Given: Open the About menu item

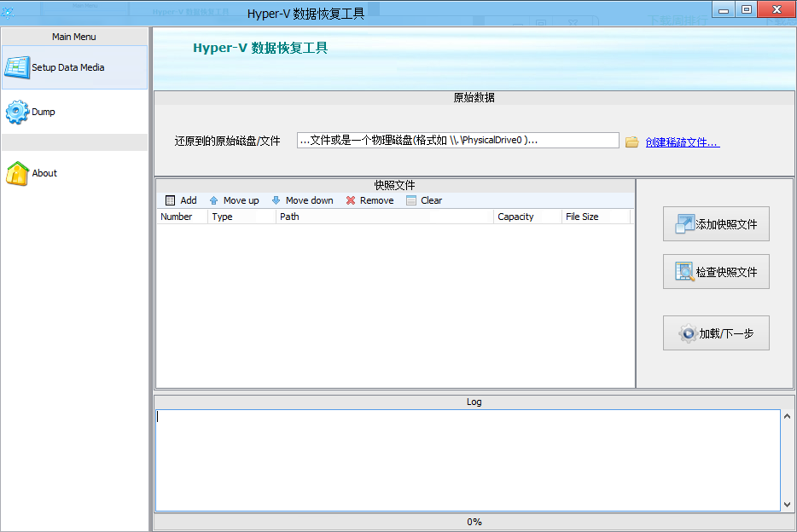Looking at the screenshot, I should (x=75, y=173).
